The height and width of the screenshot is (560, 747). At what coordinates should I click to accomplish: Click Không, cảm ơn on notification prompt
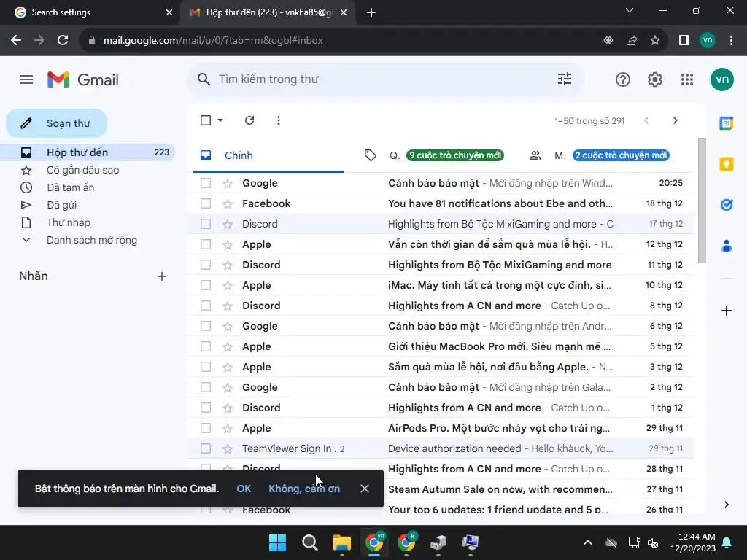(x=304, y=489)
